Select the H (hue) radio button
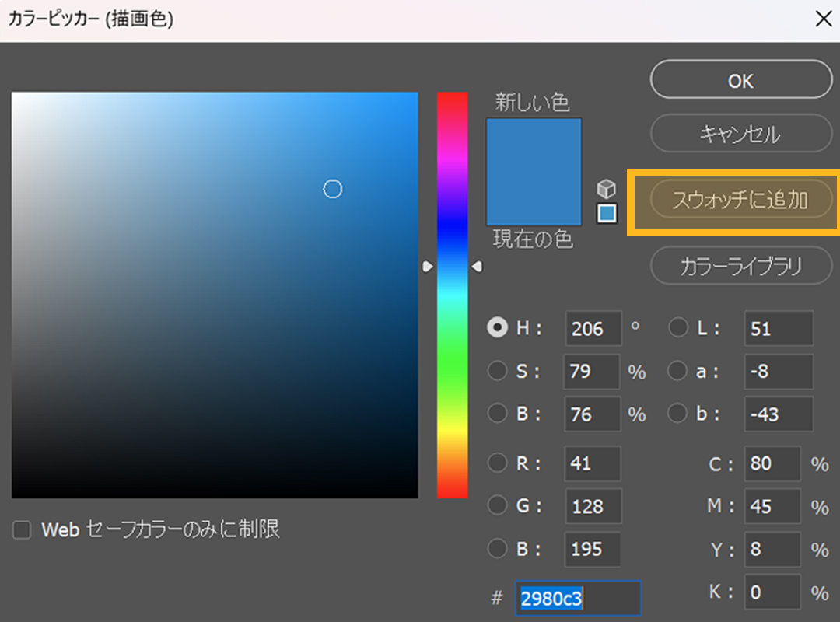This screenshot has height=622, width=840. [497, 328]
